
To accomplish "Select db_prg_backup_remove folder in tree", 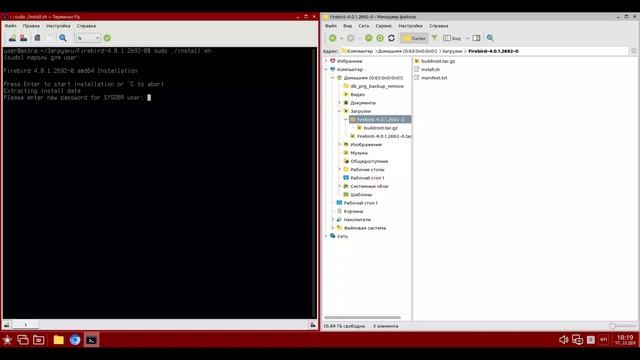I will (373, 86).
